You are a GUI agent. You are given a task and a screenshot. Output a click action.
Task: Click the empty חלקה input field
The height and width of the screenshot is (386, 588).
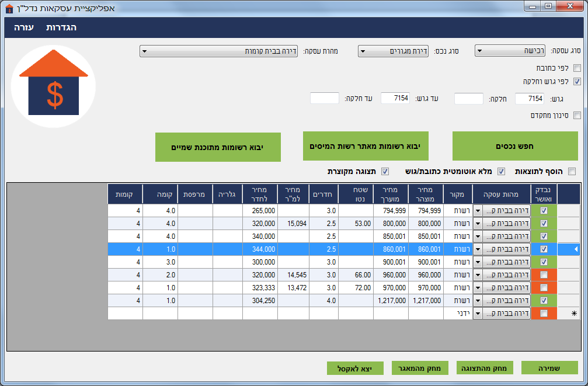(x=469, y=99)
